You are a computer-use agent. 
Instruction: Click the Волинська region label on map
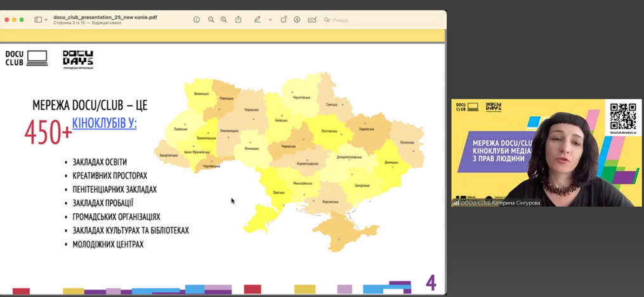(201, 94)
